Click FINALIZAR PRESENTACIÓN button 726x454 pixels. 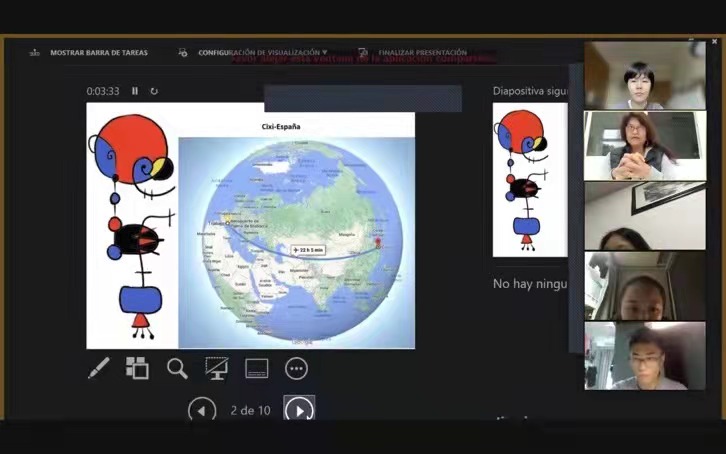pyautogui.click(x=423, y=53)
